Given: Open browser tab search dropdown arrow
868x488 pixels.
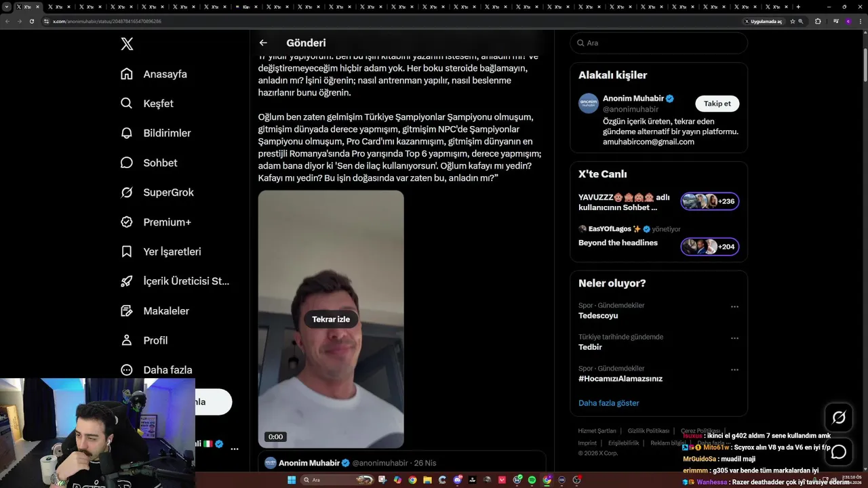Looking at the screenshot, I should (x=7, y=7).
